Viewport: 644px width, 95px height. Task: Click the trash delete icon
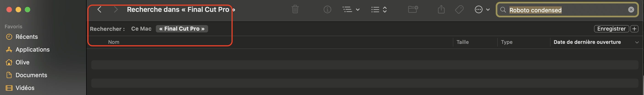click(x=295, y=9)
